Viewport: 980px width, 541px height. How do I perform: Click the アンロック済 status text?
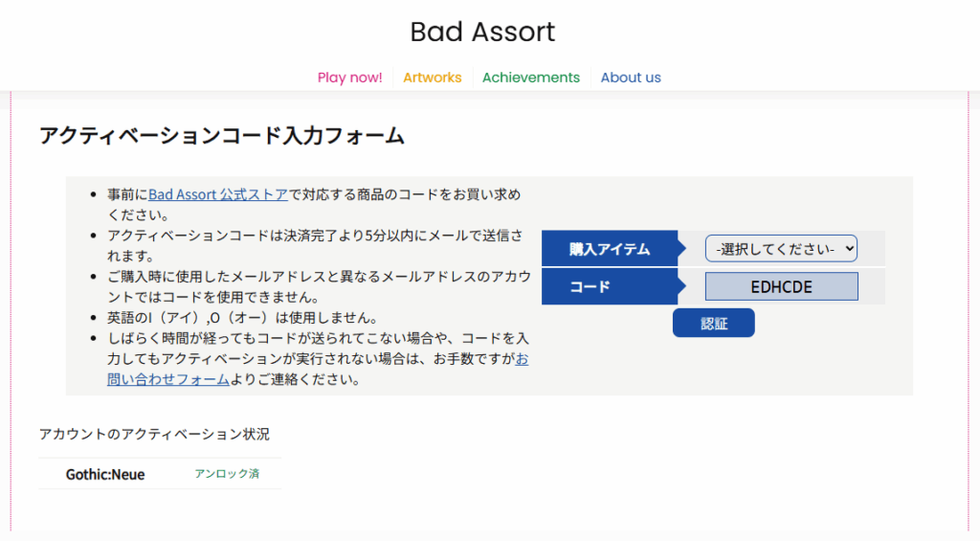click(227, 474)
